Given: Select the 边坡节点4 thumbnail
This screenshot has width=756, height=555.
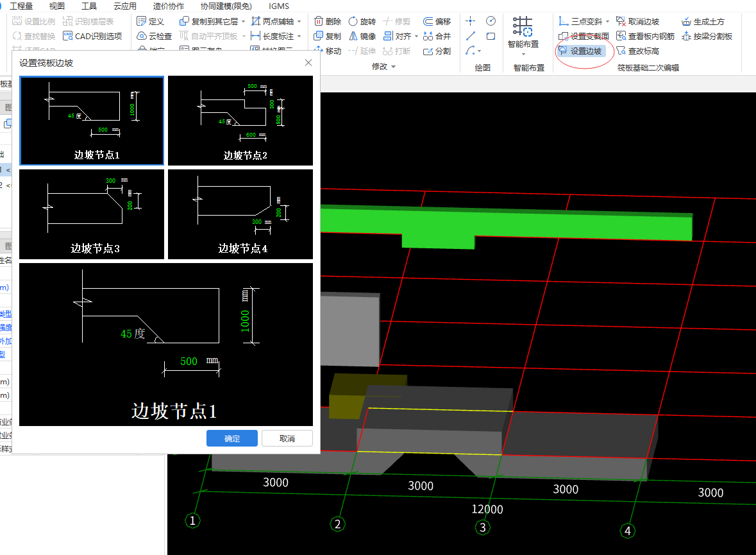Looking at the screenshot, I should tap(240, 214).
